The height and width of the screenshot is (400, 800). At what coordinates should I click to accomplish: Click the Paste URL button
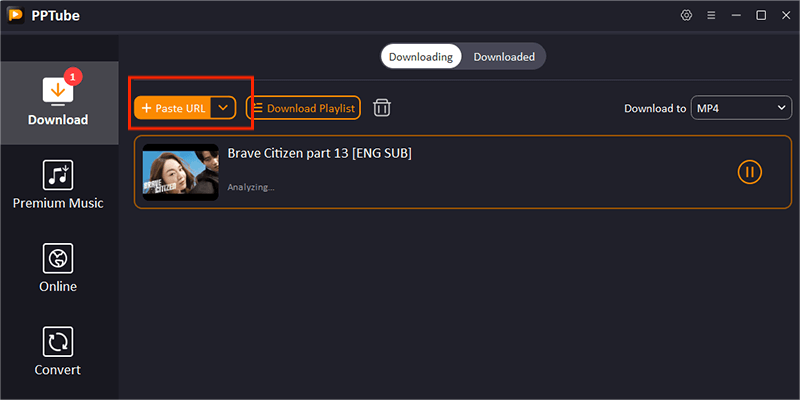(172, 108)
